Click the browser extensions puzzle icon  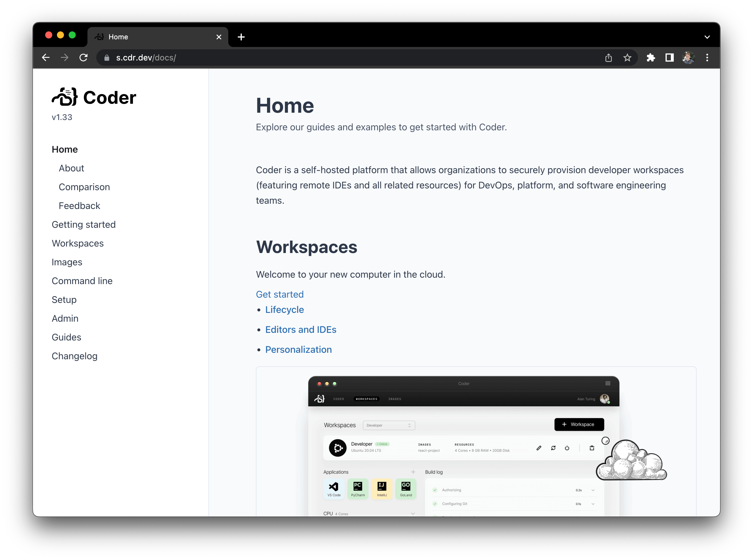(651, 57)
